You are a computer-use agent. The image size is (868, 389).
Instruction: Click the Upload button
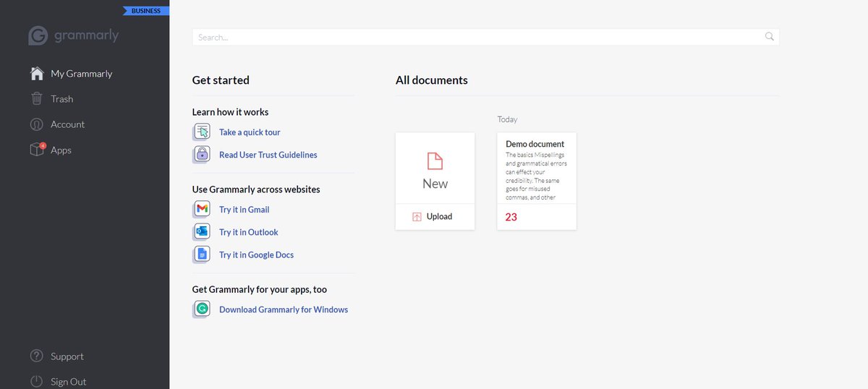click(x=435, y=217)
